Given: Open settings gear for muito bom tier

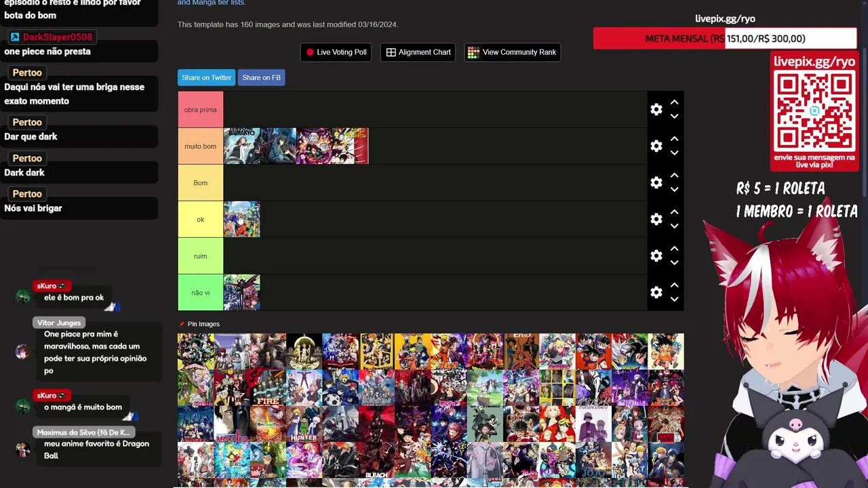Looking at the screenshot, I should tap(656, 146).
